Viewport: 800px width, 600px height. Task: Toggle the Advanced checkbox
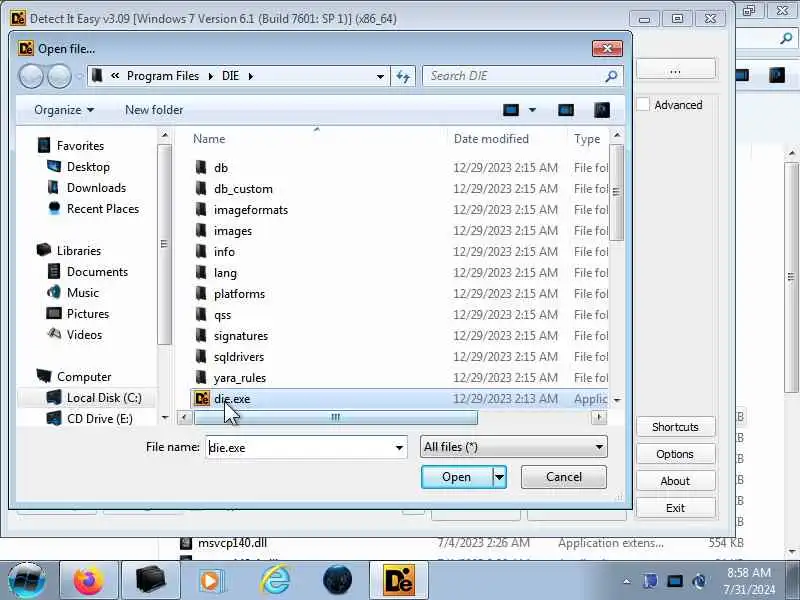pyautogui.click(x=643, y=105)
